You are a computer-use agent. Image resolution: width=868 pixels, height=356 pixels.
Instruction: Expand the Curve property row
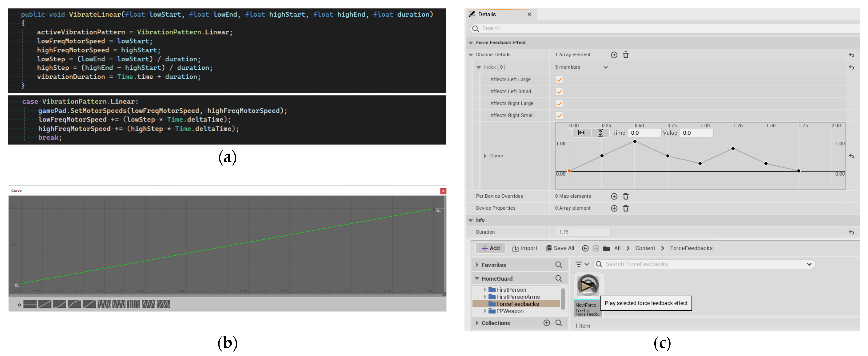[x=485, y=156]
